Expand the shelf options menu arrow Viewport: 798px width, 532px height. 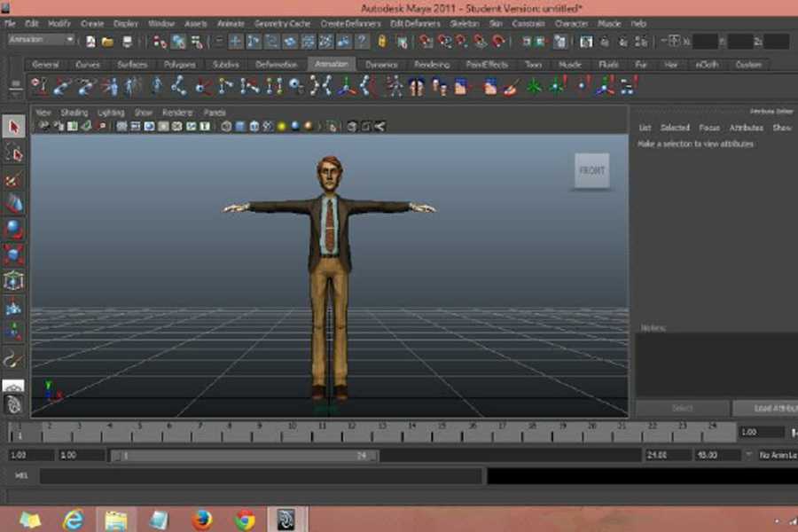(13, 87)
